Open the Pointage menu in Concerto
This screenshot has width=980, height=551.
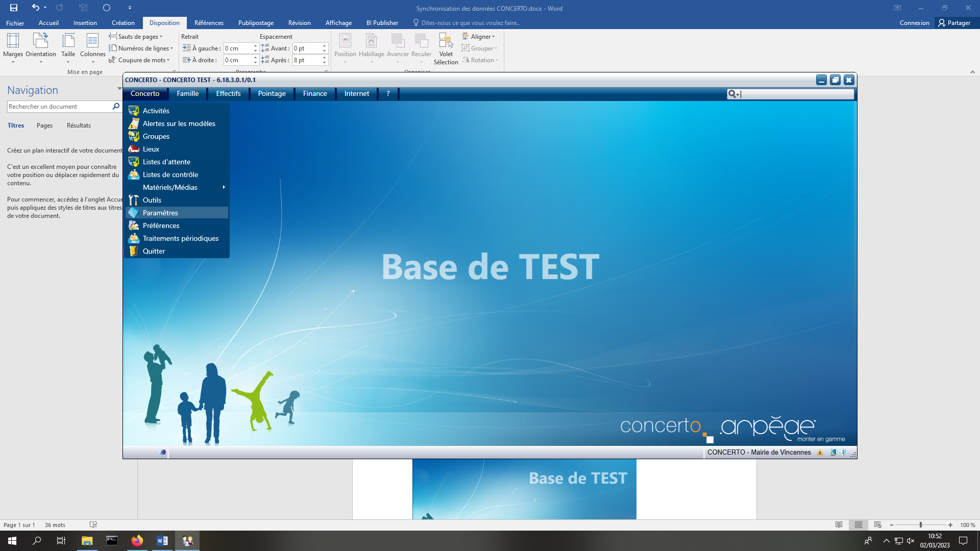pyautogui.click(x=272, y=93)
